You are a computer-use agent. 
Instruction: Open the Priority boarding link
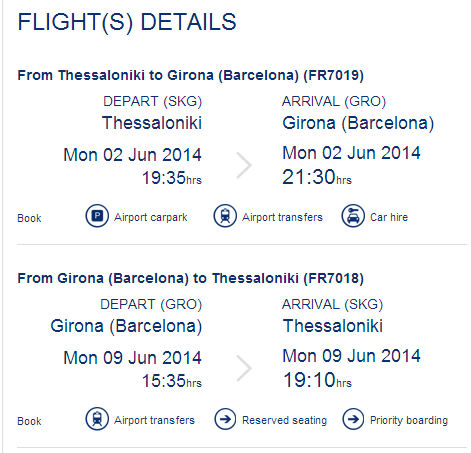point(409,420)
